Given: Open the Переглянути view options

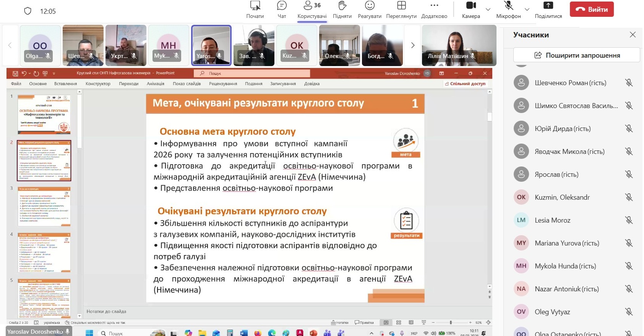Looking at the screenshot, I should coord(401,10).
